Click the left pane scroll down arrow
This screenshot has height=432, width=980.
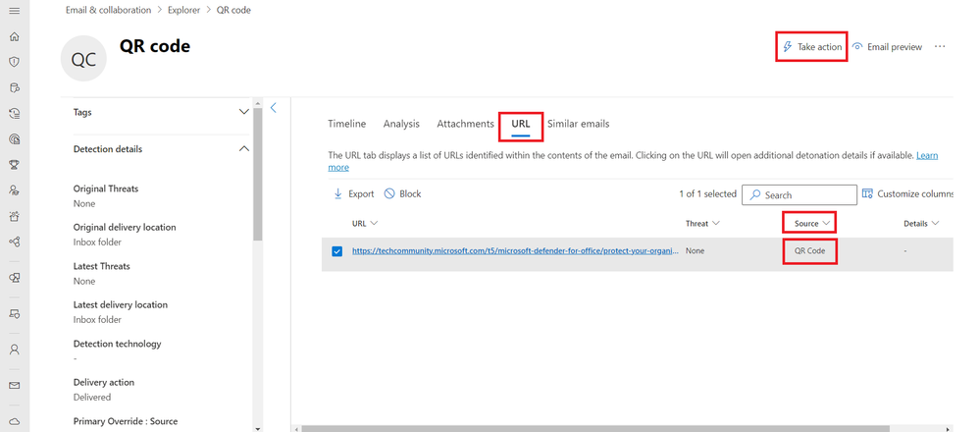point(258,428)
